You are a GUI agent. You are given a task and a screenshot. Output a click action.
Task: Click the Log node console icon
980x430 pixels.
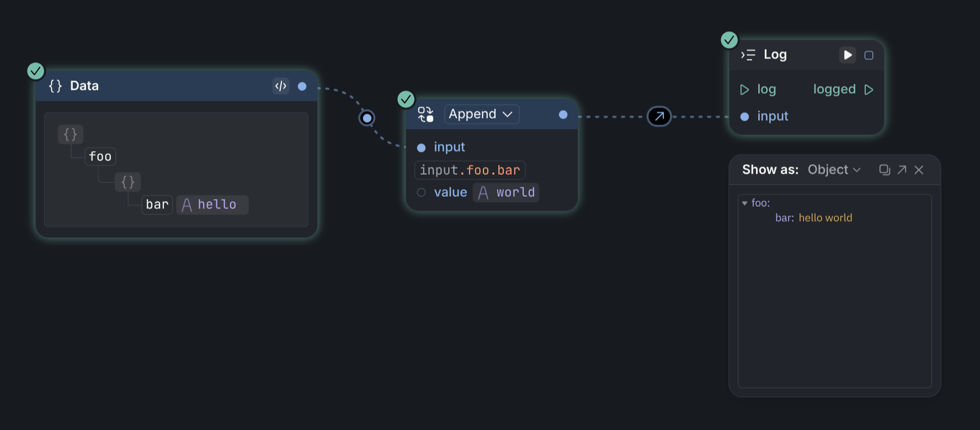748,55
